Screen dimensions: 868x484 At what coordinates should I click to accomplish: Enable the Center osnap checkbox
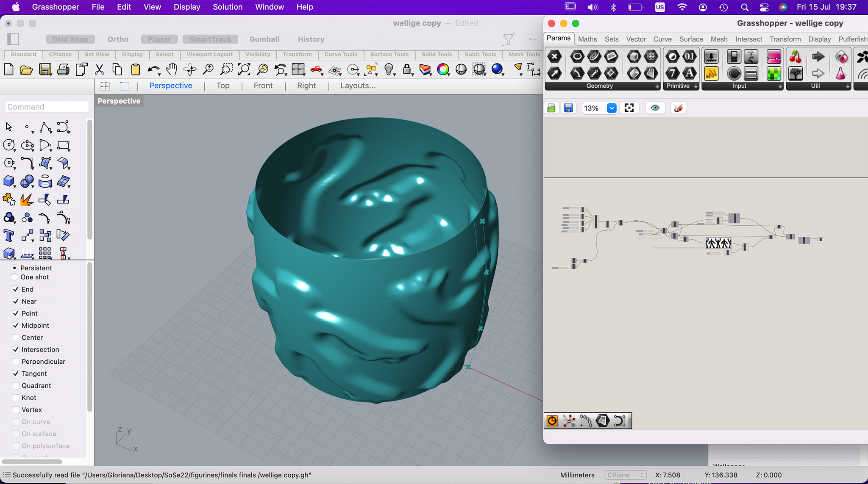coord(16,337)
